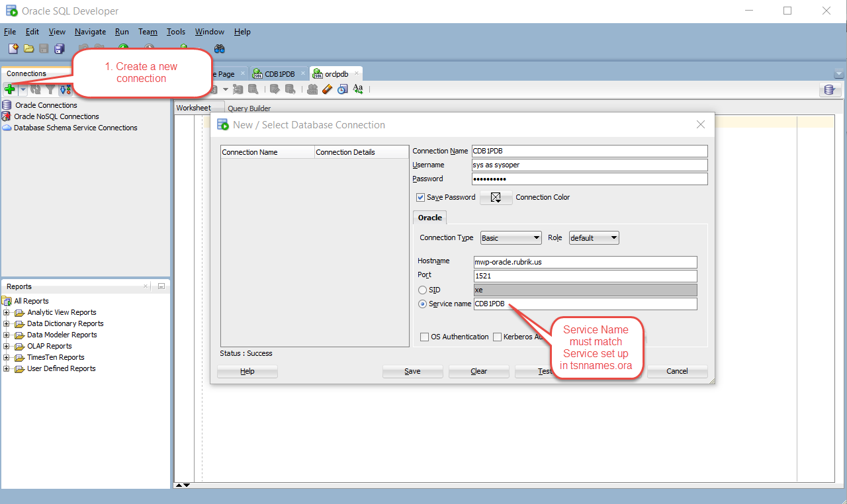
Task: Click the To Upper/Lower/InitCap Aa icon
Action: 358,89
